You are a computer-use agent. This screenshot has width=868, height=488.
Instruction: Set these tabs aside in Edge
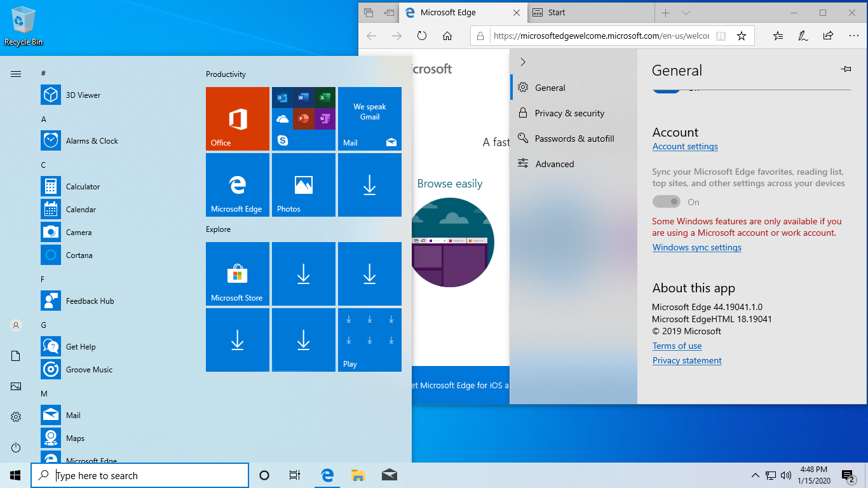point(388,13)
